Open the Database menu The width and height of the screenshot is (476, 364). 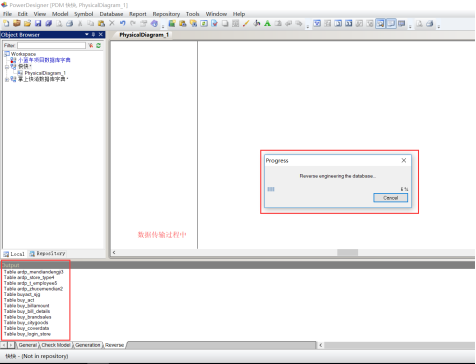click(111, 14)
